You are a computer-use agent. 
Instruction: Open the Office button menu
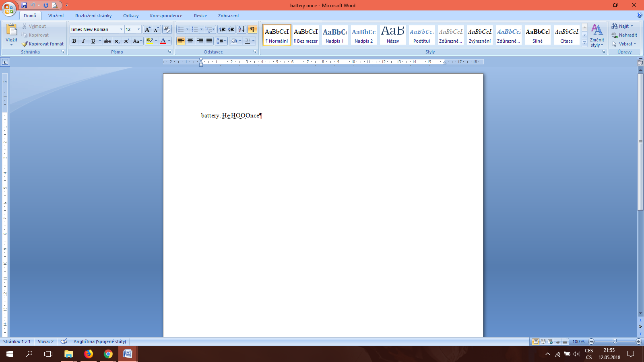tap(9, 8)
